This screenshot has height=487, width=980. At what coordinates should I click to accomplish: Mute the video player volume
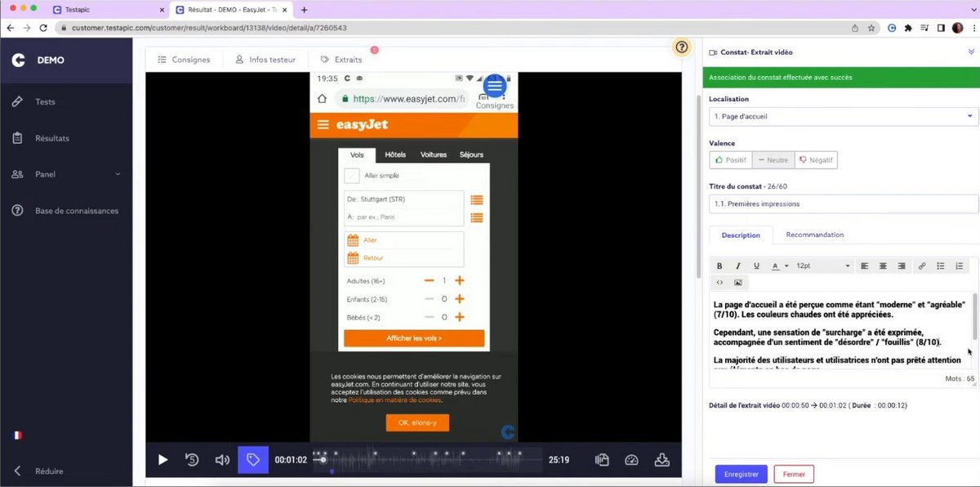(222, 459)
